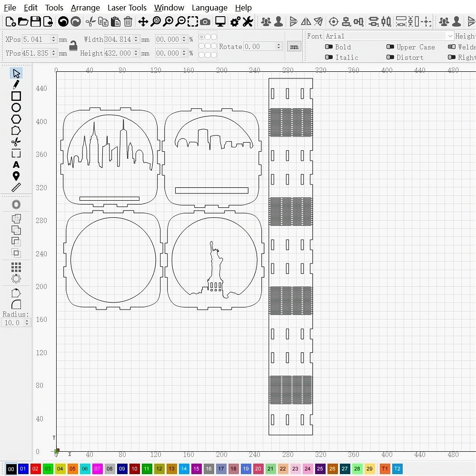Click the Delete trash icon
476x476 pixels.
point(128,21)
